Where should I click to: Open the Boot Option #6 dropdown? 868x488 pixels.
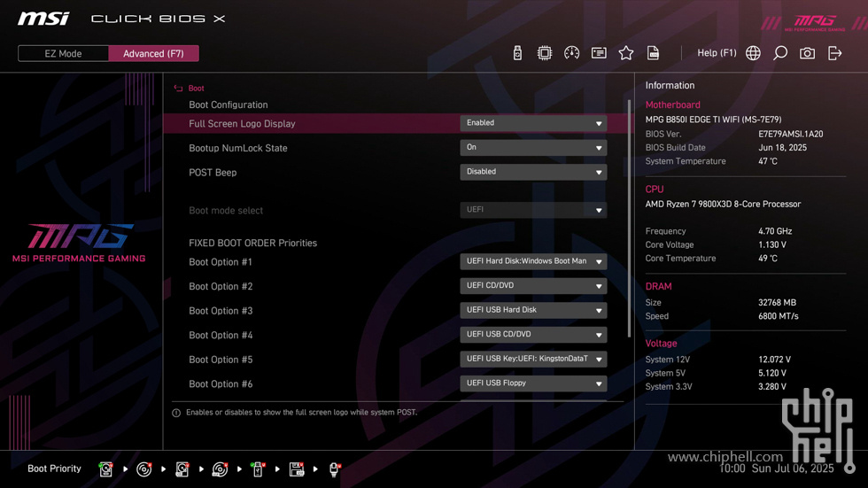pos(533,383)
